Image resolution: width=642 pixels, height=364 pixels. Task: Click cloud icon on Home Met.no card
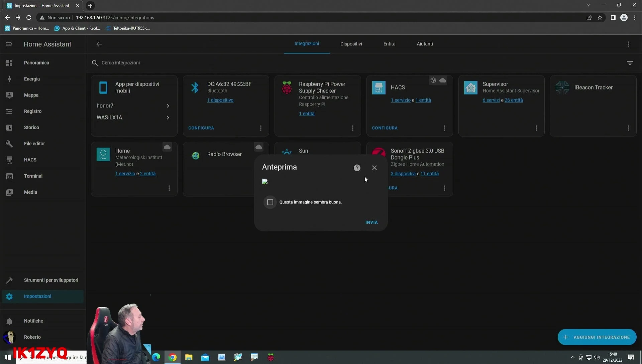167,147
